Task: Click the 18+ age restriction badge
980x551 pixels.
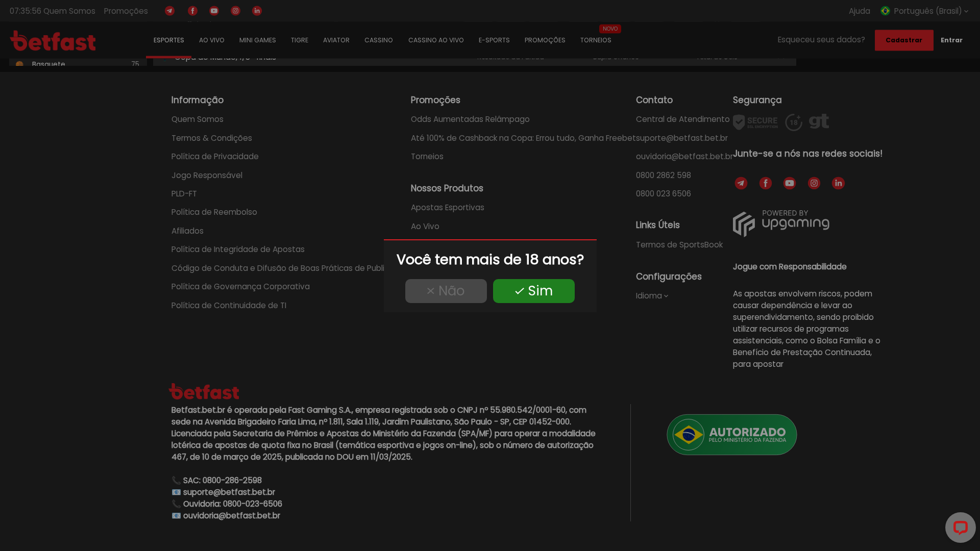Action: pos(794,122)
